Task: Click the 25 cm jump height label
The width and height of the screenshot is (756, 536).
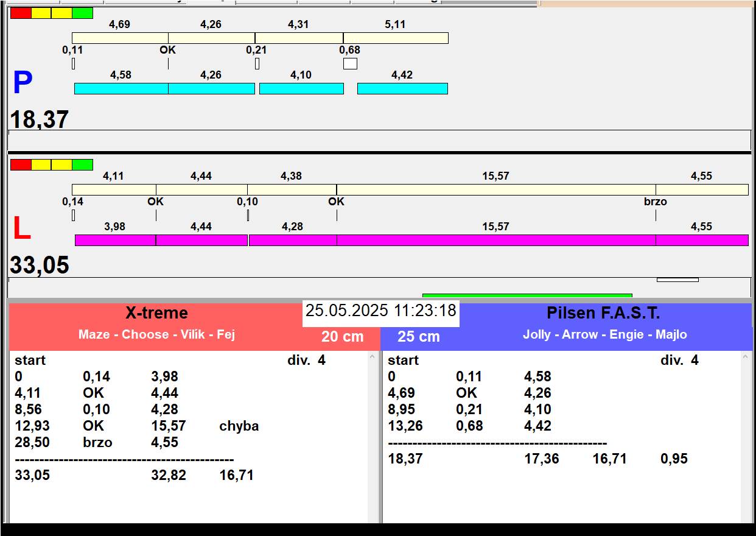Action: click(419, 337)
